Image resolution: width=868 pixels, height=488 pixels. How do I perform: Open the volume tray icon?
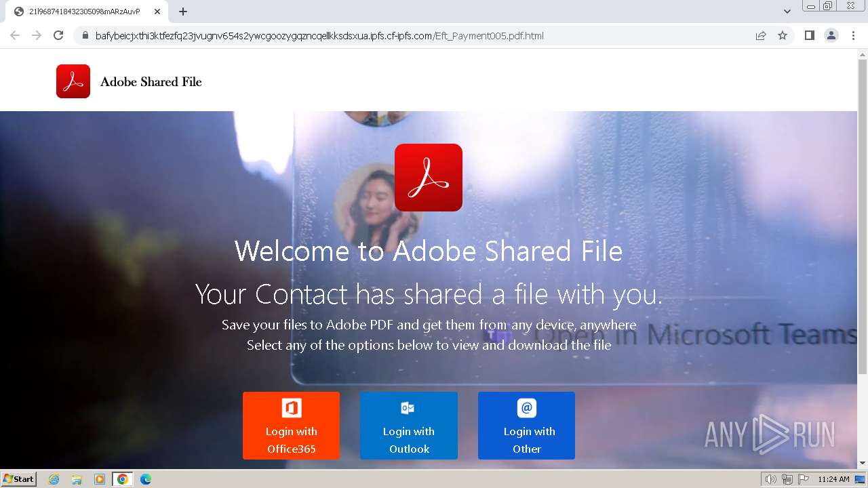(x=770, y=479)
